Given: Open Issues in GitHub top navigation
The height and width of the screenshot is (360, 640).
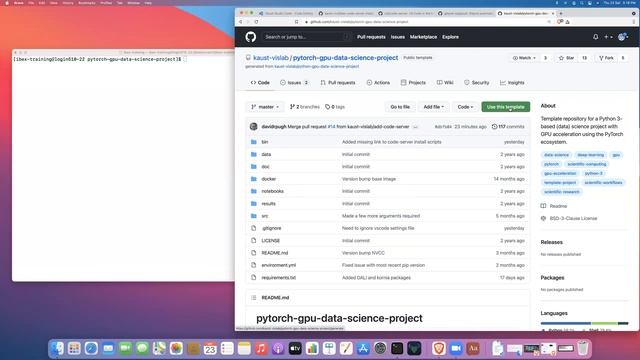Looking at the screenshot, I should click(398, 37).
